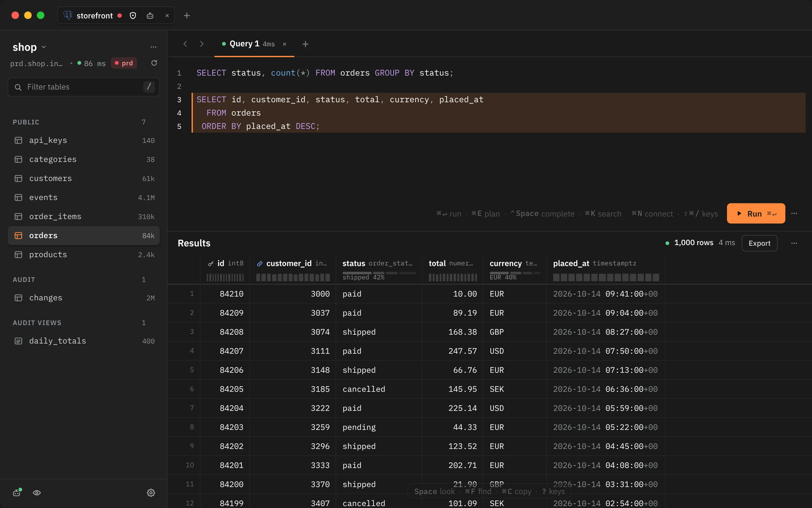Click the api_keys table icon

coord(18,140)
